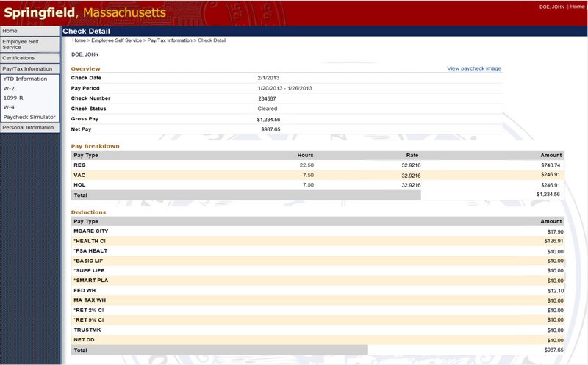Screen dimensions: 588x365
Task: Click the FED WH amount $12.10
Action: coord(556,291)
